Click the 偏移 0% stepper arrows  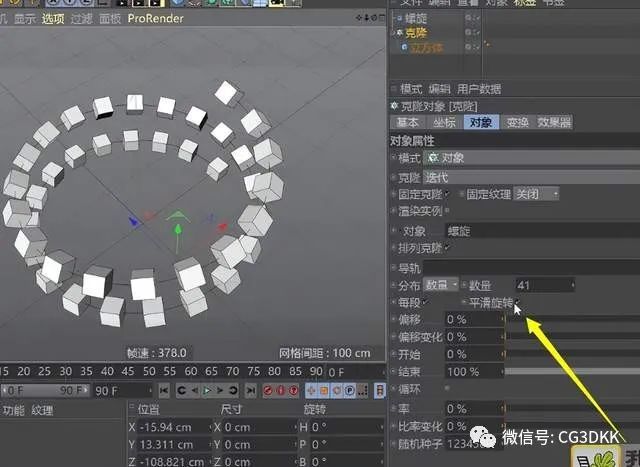pos(503,319)
